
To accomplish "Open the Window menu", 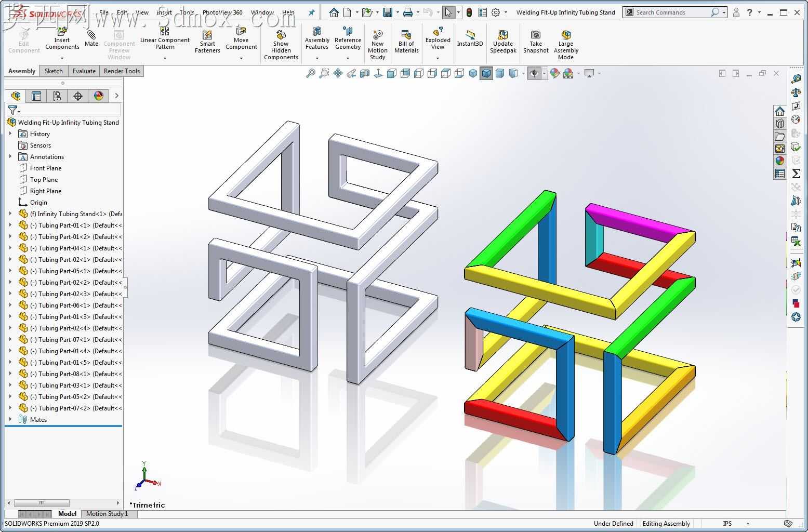I will pyautogui.click(x=262, y=12).
